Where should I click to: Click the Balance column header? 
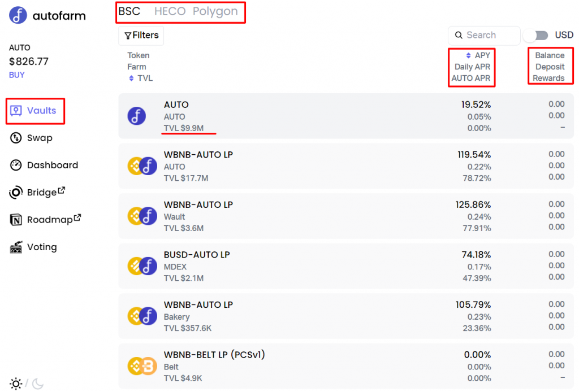pos(550,55)
